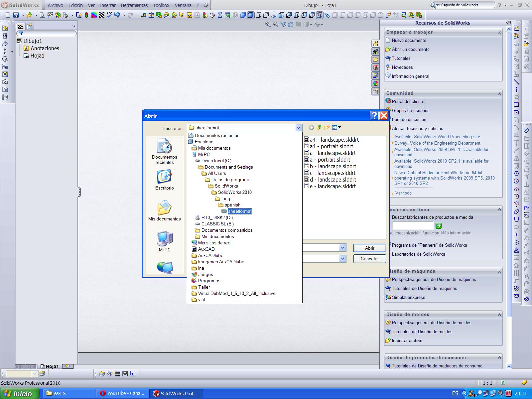
Task: Open Mi PC in the places bar
Action: click(x=165, y=242)
